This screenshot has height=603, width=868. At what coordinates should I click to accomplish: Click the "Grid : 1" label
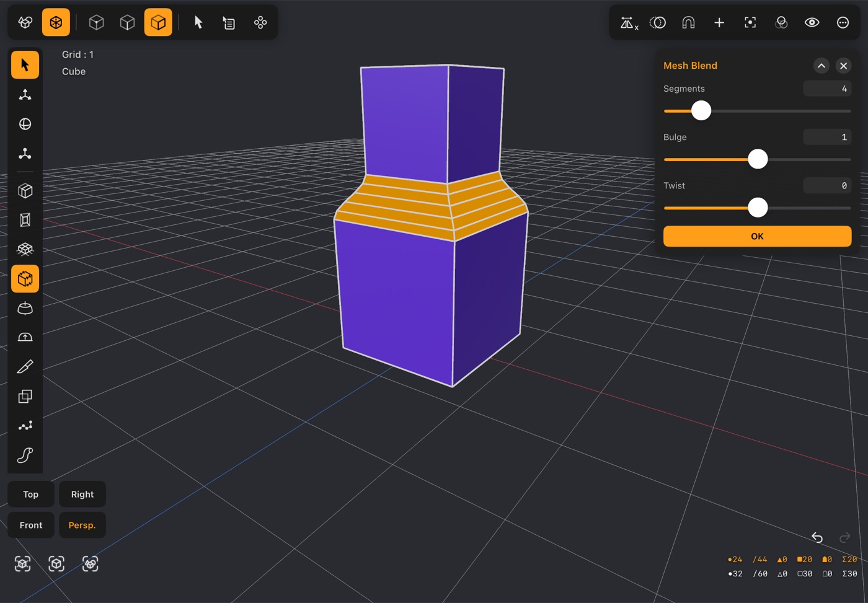tap(77, 55)
